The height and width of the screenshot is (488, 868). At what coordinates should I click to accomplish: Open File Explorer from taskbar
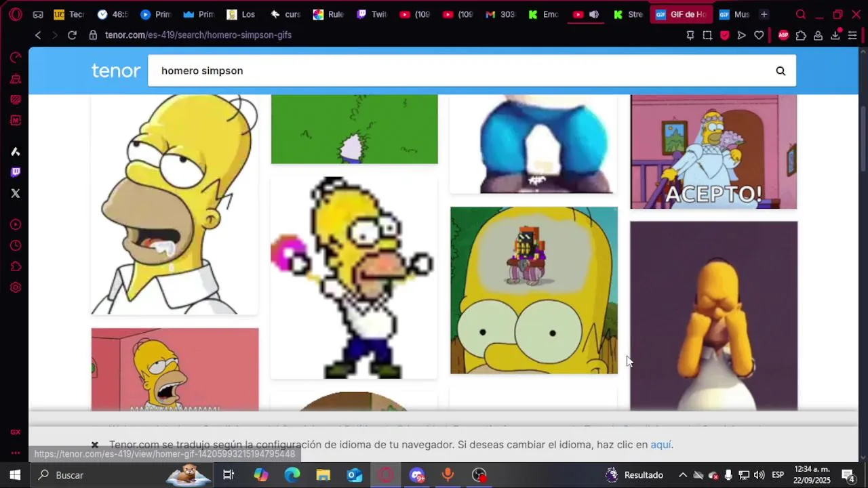pos(323,475)
